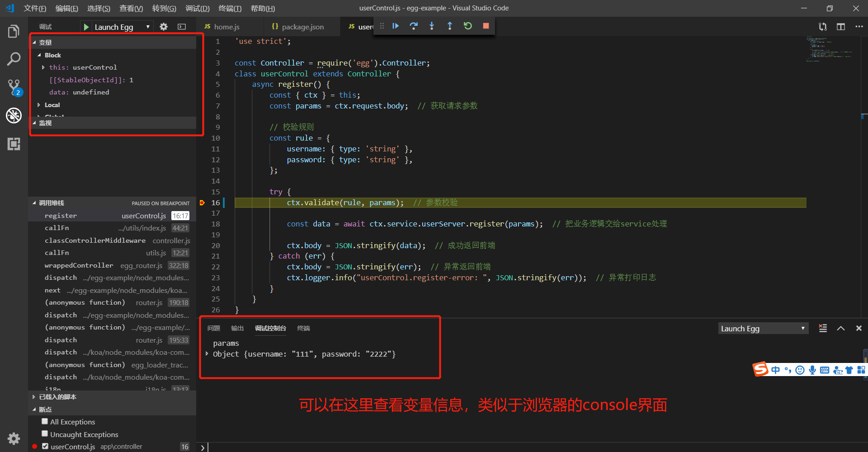868x452 pixels.
Task: Click the Restart debug session icon
Action: point(467,26)
